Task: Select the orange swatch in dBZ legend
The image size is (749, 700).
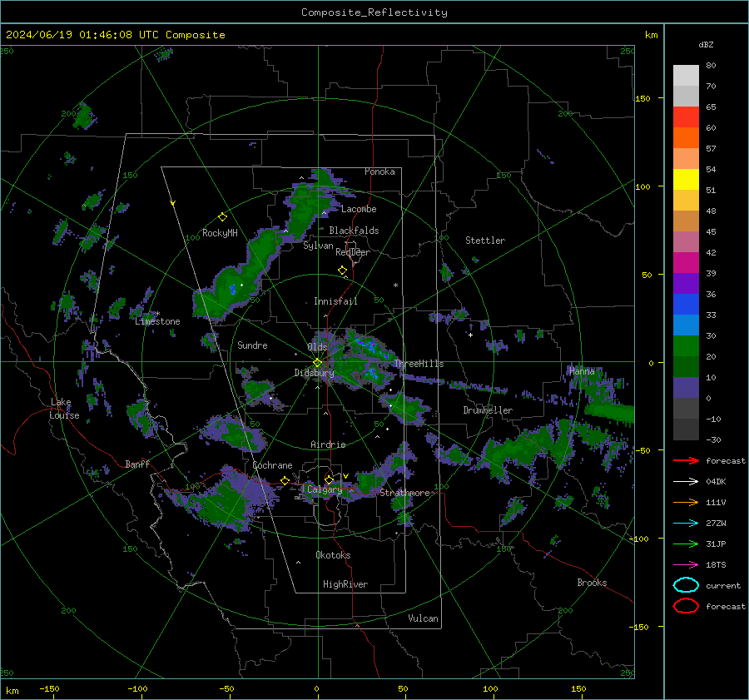Action: pos(686,138)
